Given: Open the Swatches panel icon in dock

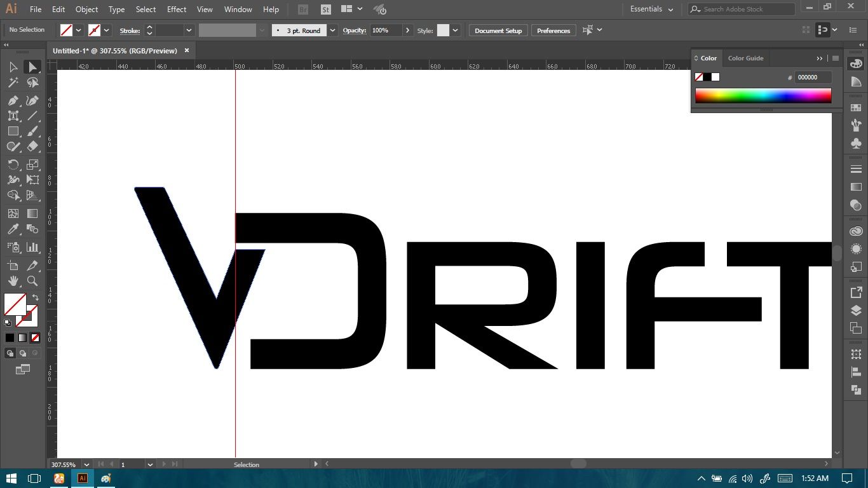Looking at the screenshot, I should click(x=856, y=107).
